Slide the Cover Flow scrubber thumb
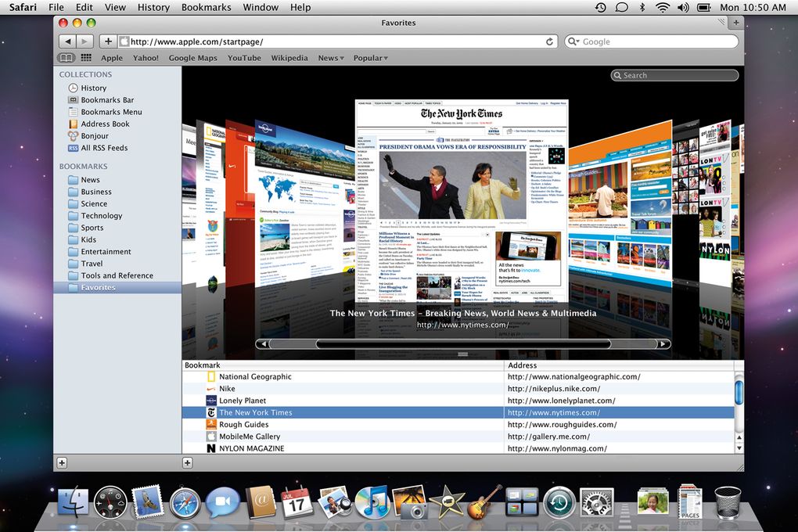The height and width of the screenshot is (532, 798). click(x=463, y=344)
